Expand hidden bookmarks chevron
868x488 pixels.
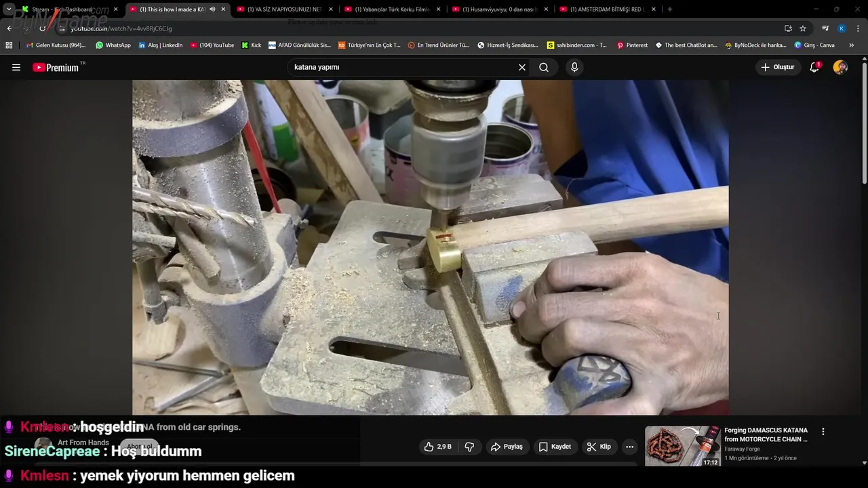point(852,45)
